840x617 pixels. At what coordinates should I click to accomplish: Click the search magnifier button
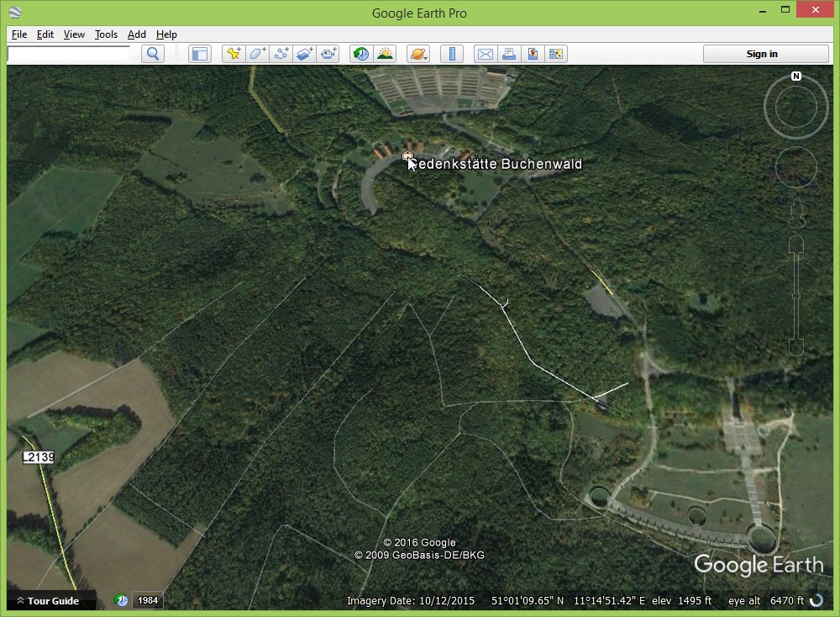152,54
